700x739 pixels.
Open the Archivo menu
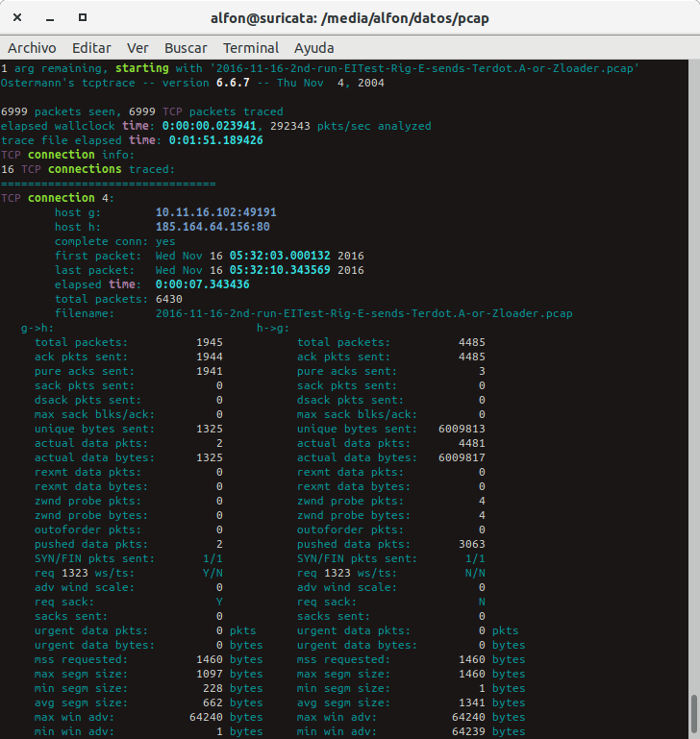click(x=32, y=48)
